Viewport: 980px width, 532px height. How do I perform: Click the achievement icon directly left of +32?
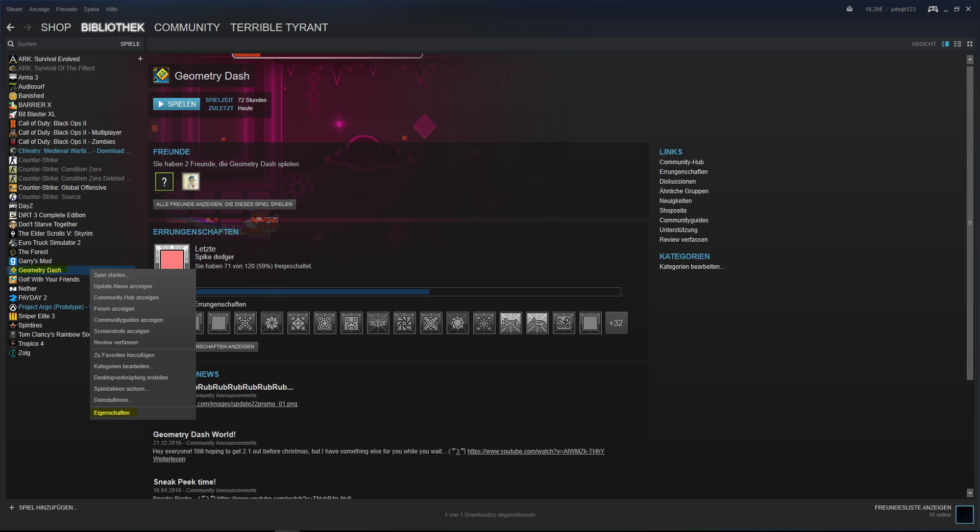[590, 323]
